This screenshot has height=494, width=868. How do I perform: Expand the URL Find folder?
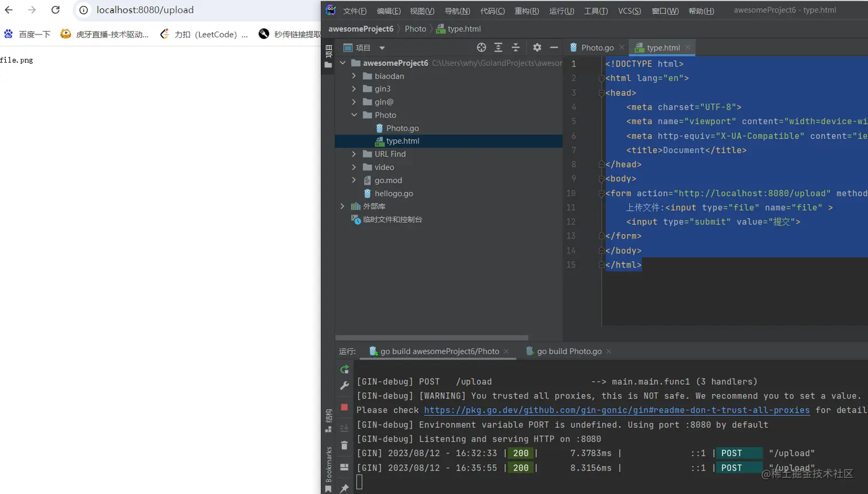[354, 154]
